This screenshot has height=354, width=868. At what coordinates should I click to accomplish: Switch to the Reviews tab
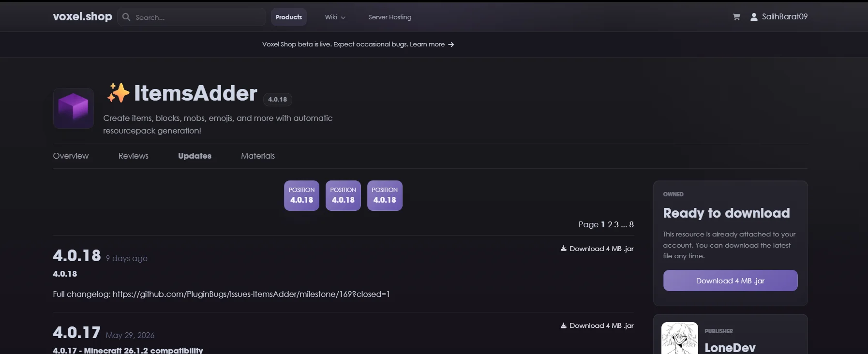[x=134, y=156]
